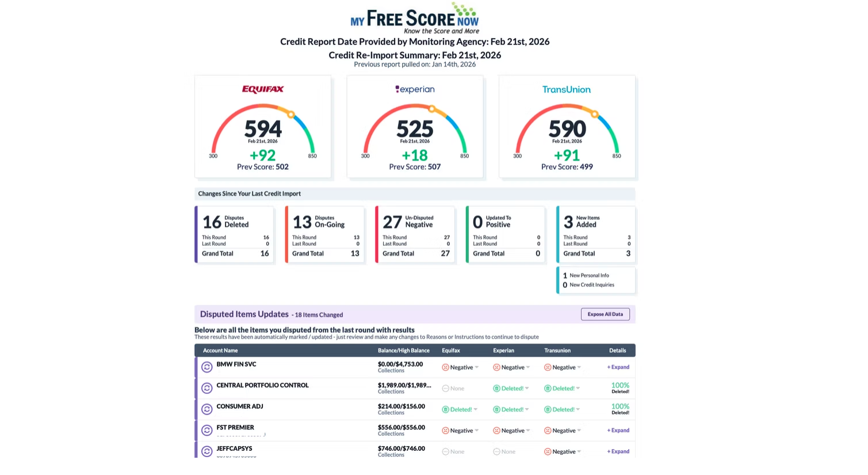The image size is (868, 475).
Task: Open FST PREMIER Transunion Negative dropdown arrow
Action: (x=579, y=431)
